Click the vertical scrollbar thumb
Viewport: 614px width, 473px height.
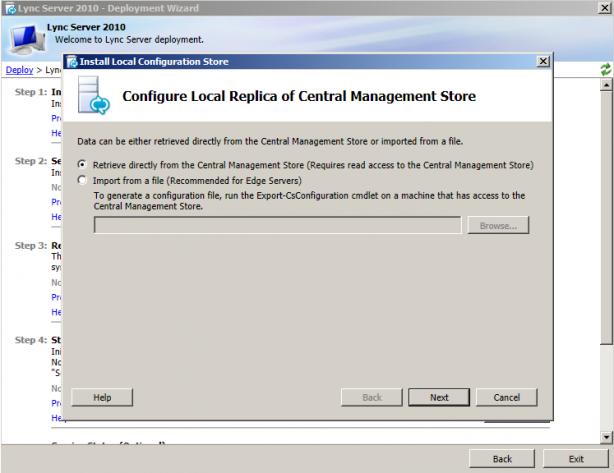tap(606, 217)
